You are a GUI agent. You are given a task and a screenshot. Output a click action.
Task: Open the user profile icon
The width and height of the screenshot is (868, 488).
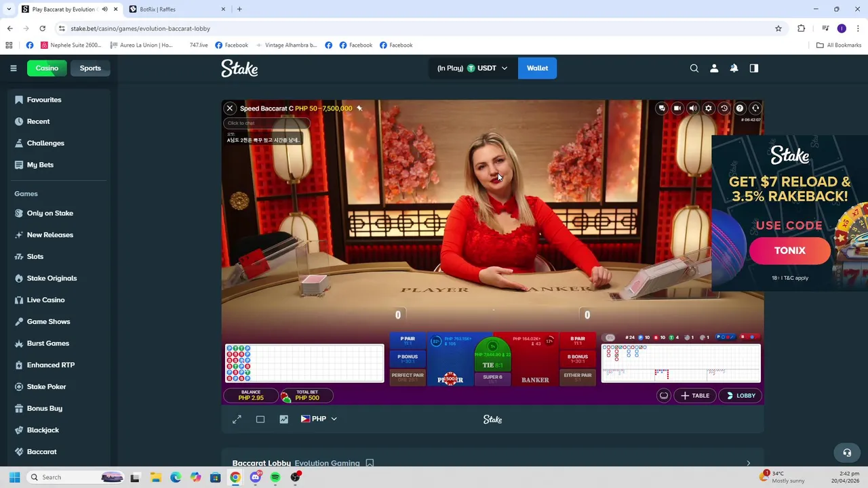tap(714, 68)
